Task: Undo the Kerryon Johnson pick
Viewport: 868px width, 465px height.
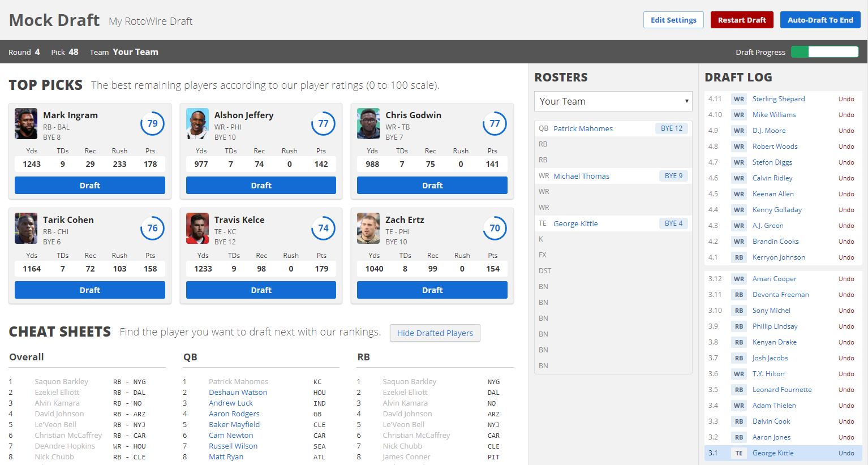Action: pyautogui.click(x=846, y=257)
